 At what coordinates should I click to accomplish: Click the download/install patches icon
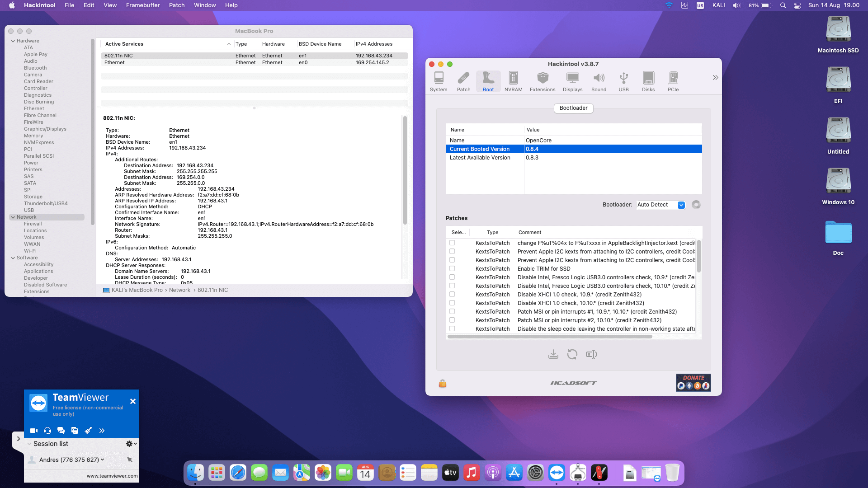[553, 354]
